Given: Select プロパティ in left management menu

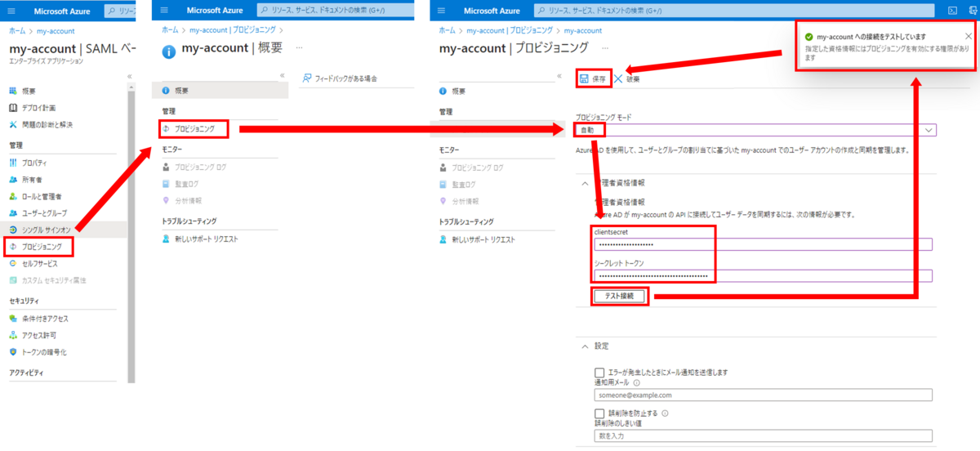Looking at the screenshot, I should (x=28, y=163).
